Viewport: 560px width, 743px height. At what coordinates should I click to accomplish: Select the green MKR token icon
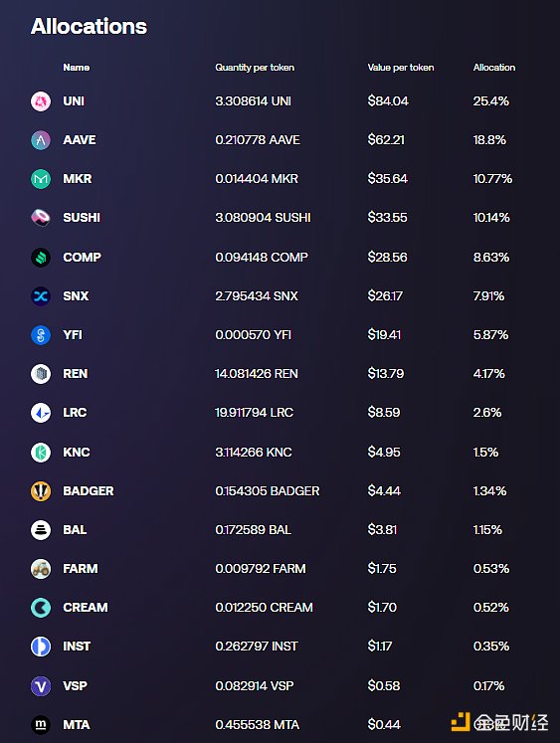coord(41,179)
